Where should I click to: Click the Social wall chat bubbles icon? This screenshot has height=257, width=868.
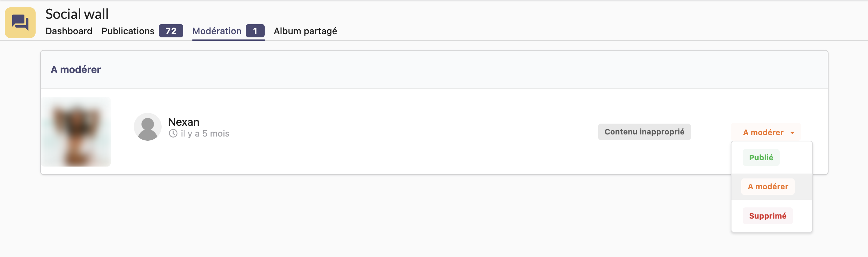click(x=20, y=23)
